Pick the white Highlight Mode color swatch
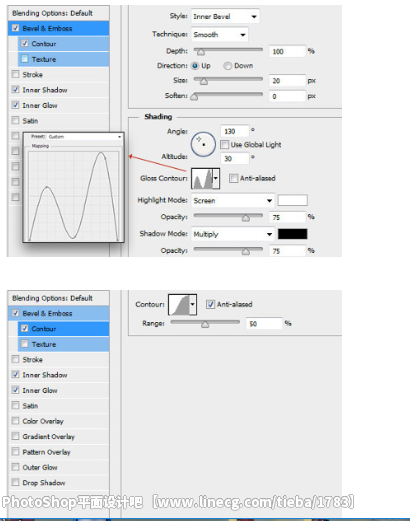This screenshot has width=410, height=521. (293, 200)
